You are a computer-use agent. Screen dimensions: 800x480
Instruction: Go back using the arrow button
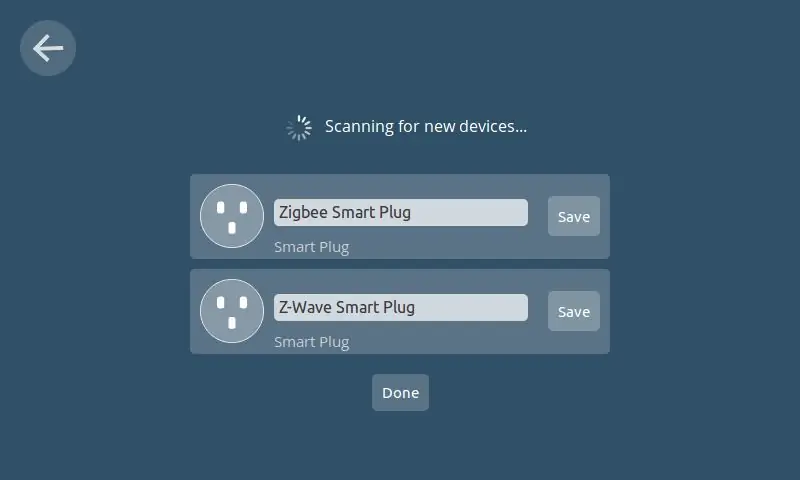48,48
